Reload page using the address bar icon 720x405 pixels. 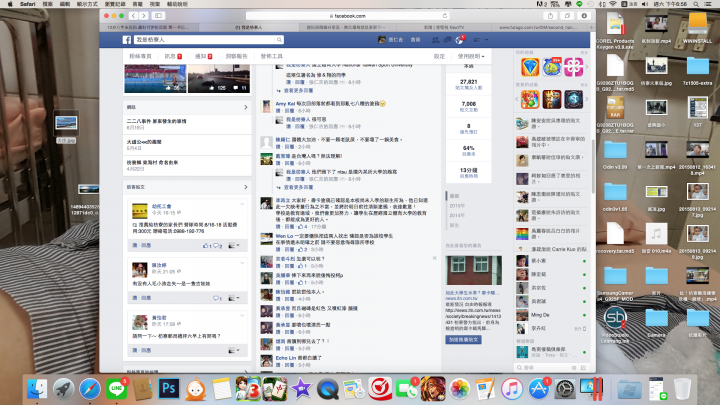[444, 16]
